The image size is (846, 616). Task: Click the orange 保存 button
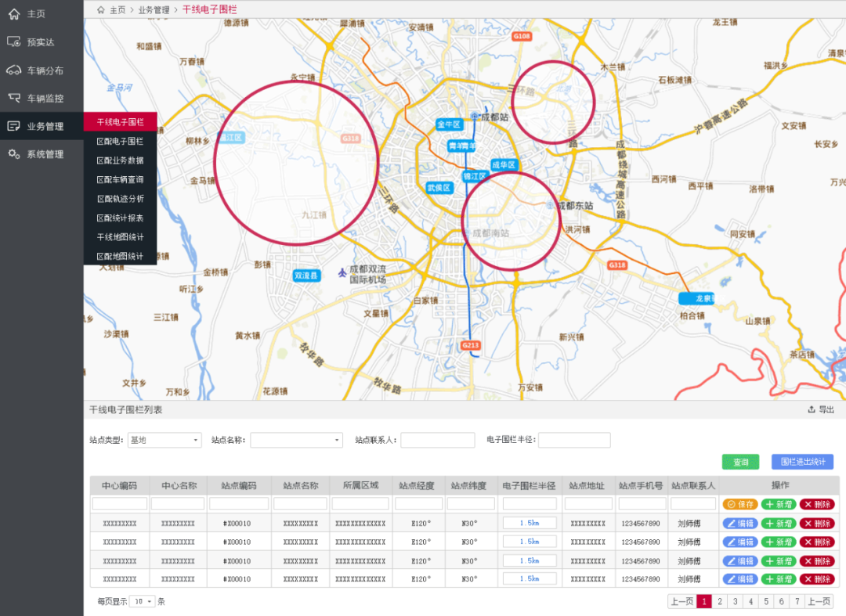coord(740,504)
